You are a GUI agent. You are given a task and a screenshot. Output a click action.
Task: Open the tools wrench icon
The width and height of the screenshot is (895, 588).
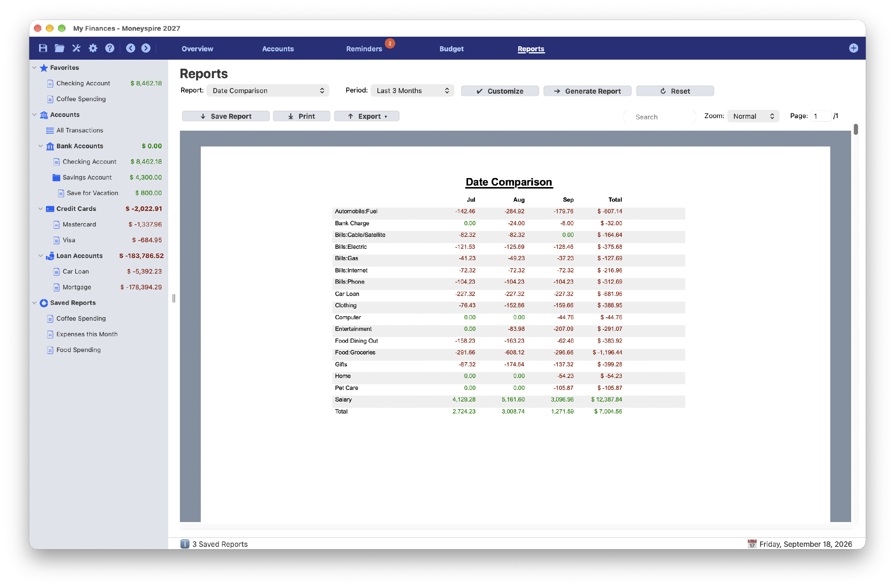(76, 48)
